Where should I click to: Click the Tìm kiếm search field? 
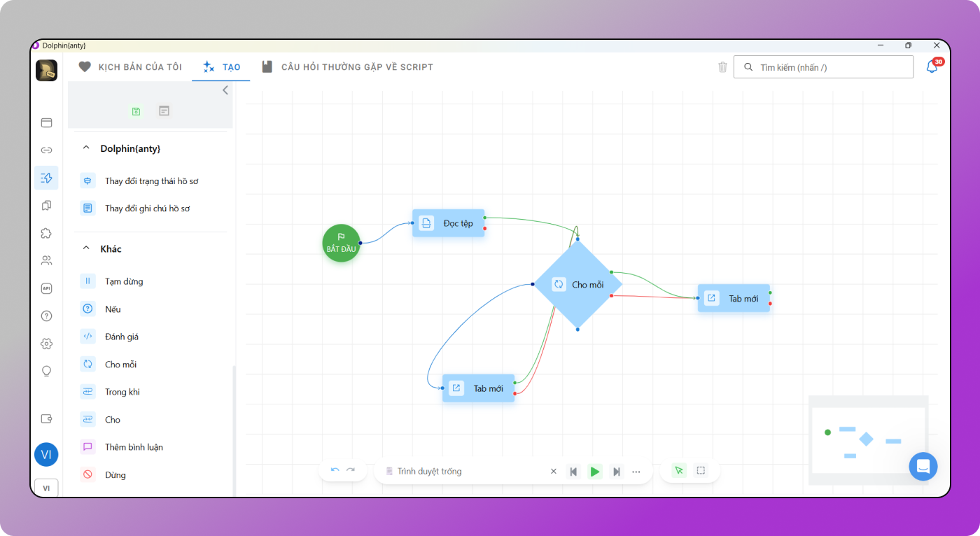pos(823,67)
